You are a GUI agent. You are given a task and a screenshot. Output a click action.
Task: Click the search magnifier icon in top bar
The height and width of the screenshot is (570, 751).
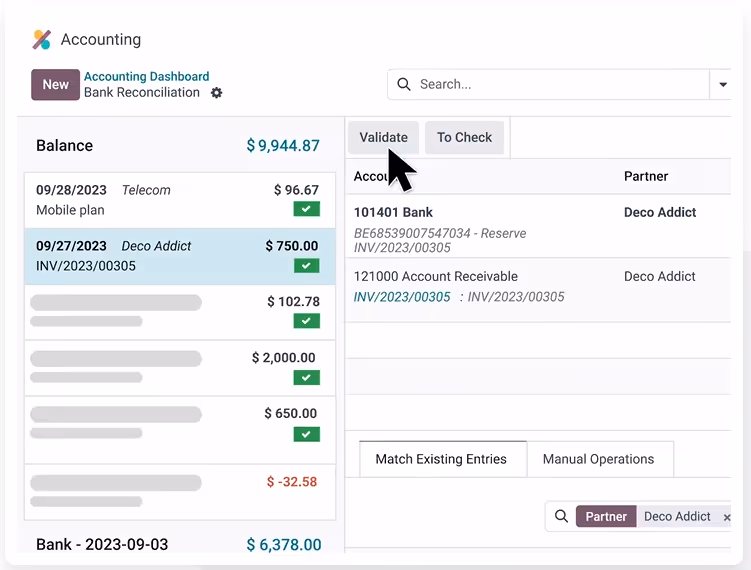tap(404, 84)
